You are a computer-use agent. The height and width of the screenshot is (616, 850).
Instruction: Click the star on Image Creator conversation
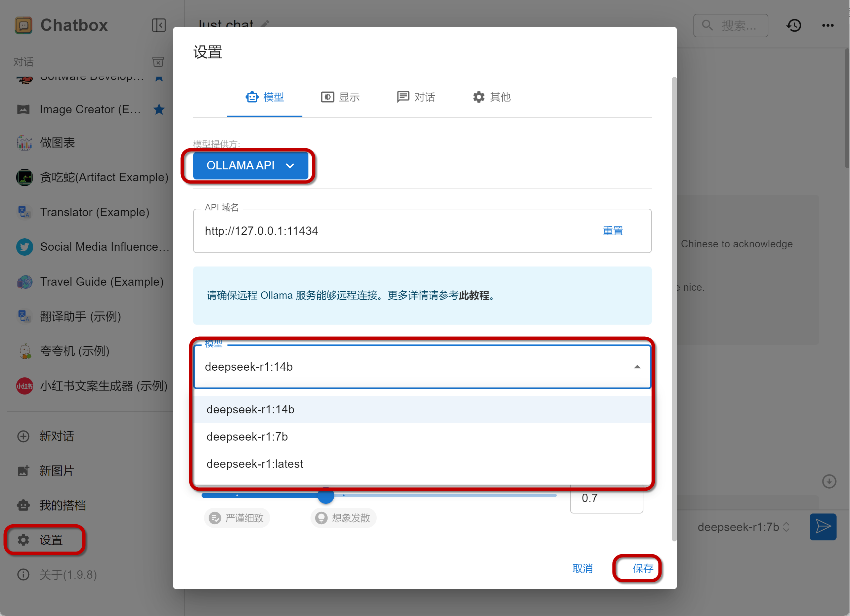[159, 110]
